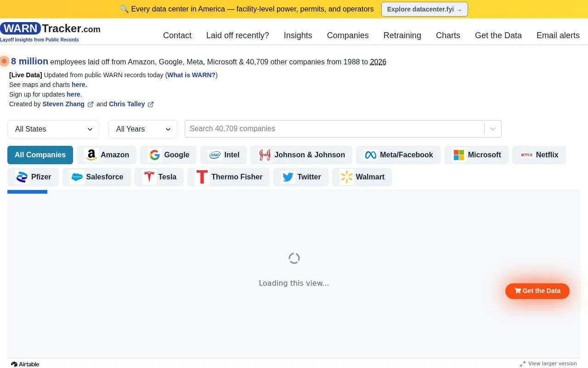This screenshot has width=588, height=368.
Task: Open the All Years dropdown
Action: [x=143, y=129]
